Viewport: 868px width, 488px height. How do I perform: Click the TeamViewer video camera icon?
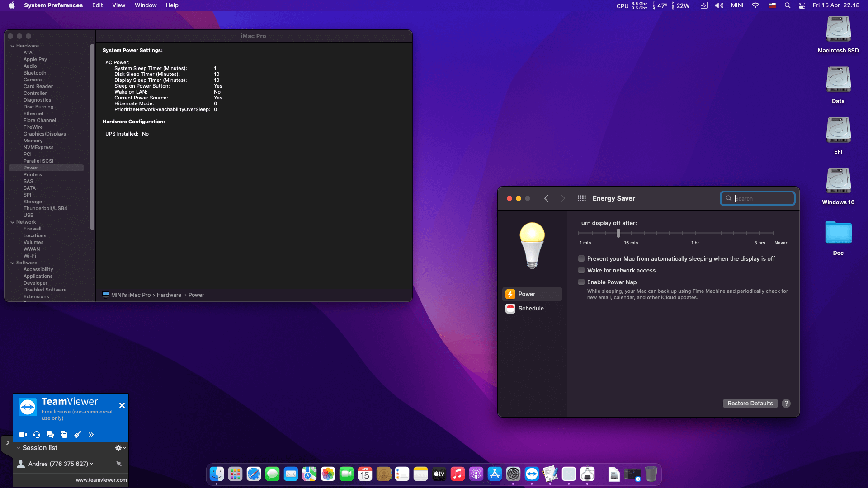23,435
